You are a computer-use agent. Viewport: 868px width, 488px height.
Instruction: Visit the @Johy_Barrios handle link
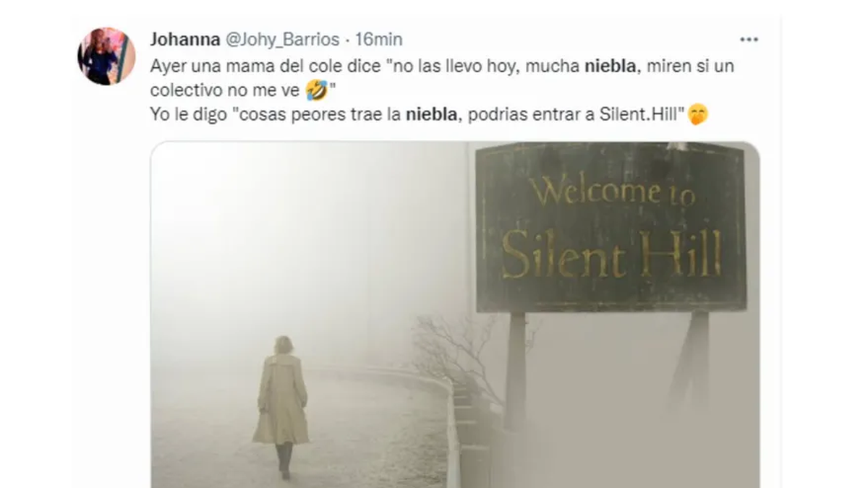pos(282,39)
